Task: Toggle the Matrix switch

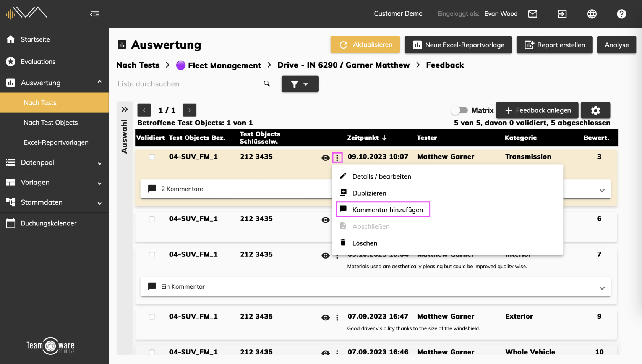Action: [x=459, y=110]
